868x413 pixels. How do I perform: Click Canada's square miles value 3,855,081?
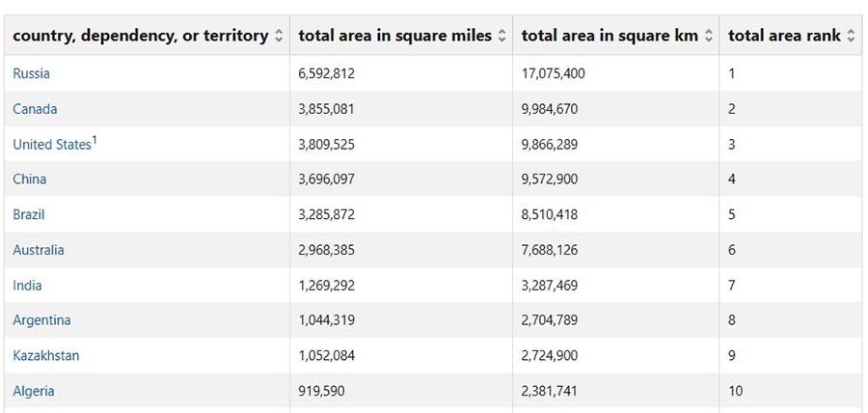coord(327,109)
